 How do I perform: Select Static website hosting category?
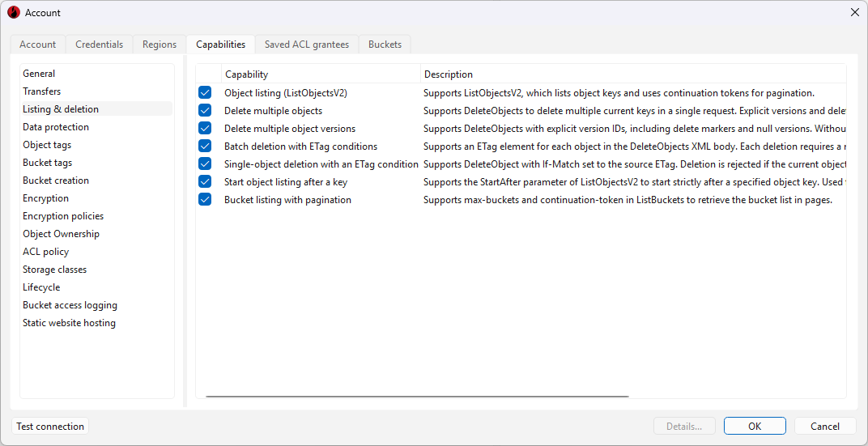tap(96, 323)
